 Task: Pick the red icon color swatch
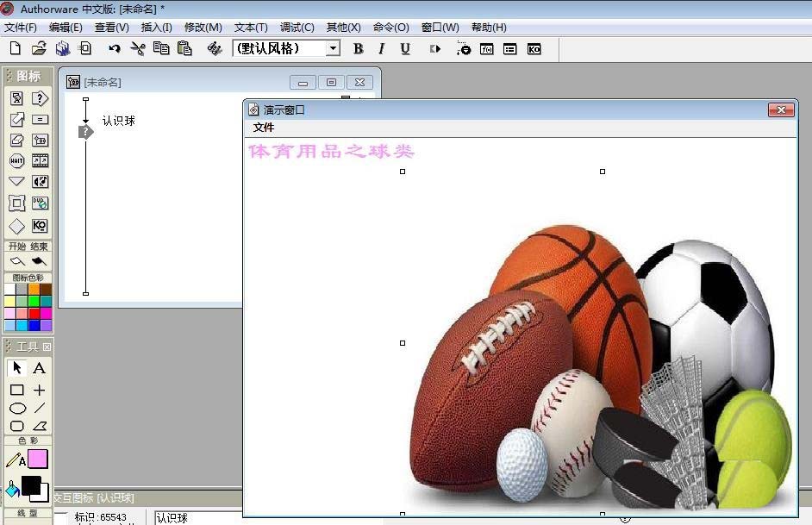pyautogui.click(x=34, y=313)
